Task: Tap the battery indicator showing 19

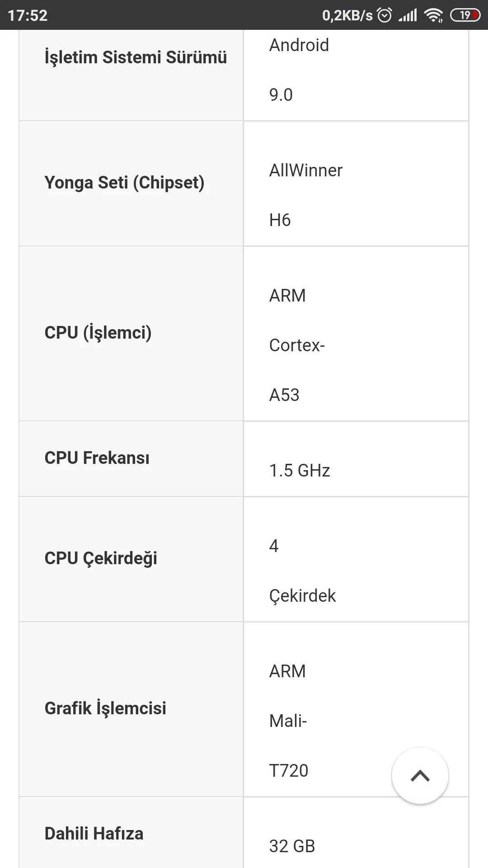Action: tap(465, 15)
